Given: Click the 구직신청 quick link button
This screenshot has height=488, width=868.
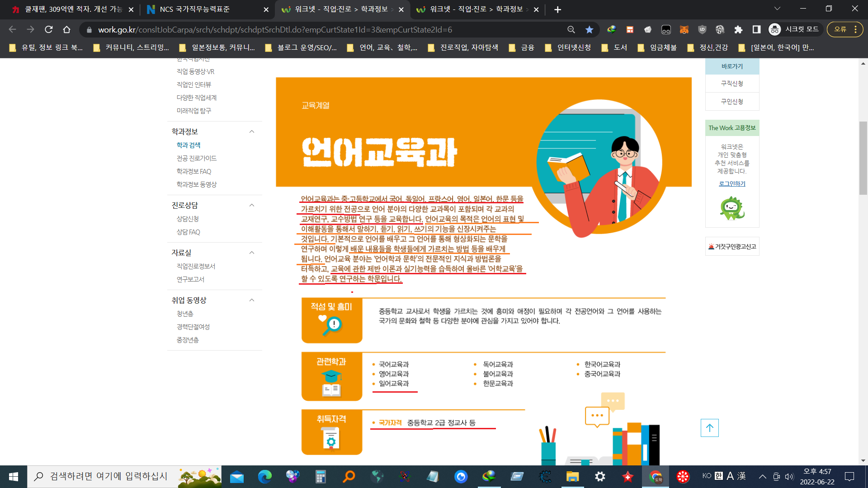Looking at the screenshot, I should pyautogui.click(x=732, y=84).
